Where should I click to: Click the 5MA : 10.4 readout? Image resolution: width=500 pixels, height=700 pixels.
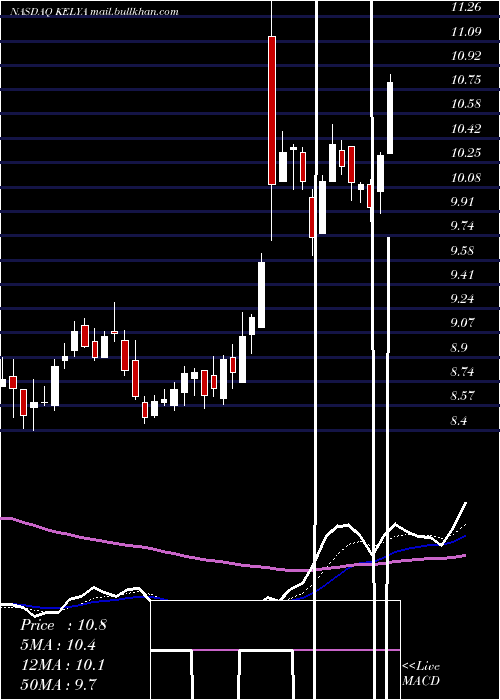pyautogui.click(x=59, y=645)
